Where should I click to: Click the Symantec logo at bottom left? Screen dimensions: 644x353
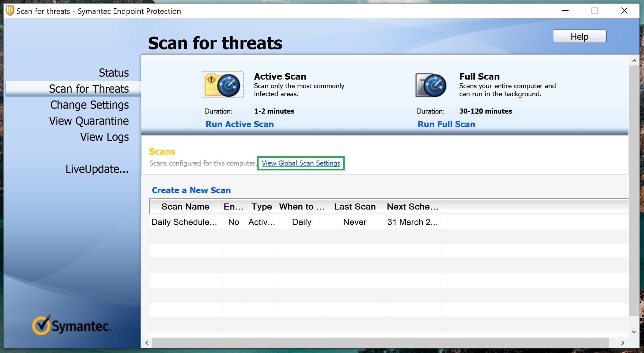point(72,325)
